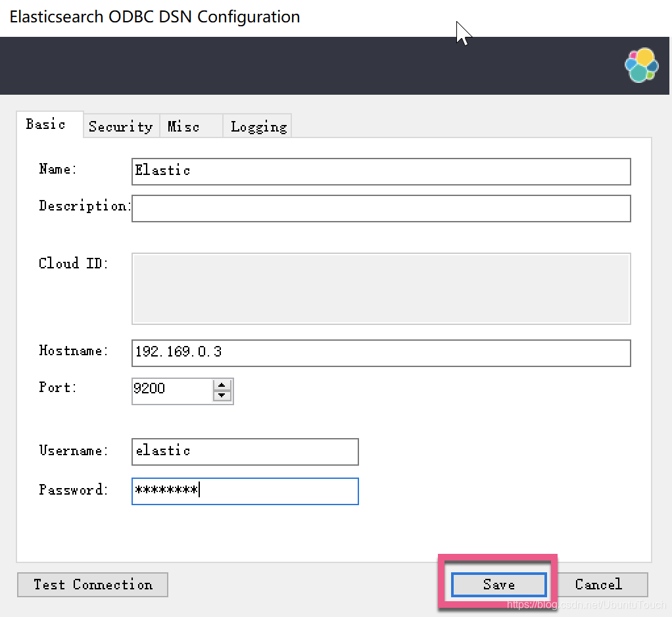This screenshot has height=617, width=672.
Task: Edit the Hostname field
Action: 381,353
